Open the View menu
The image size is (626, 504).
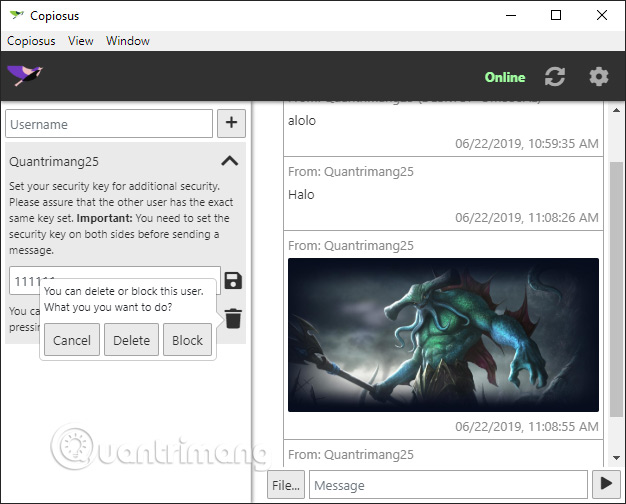point(81,41)
